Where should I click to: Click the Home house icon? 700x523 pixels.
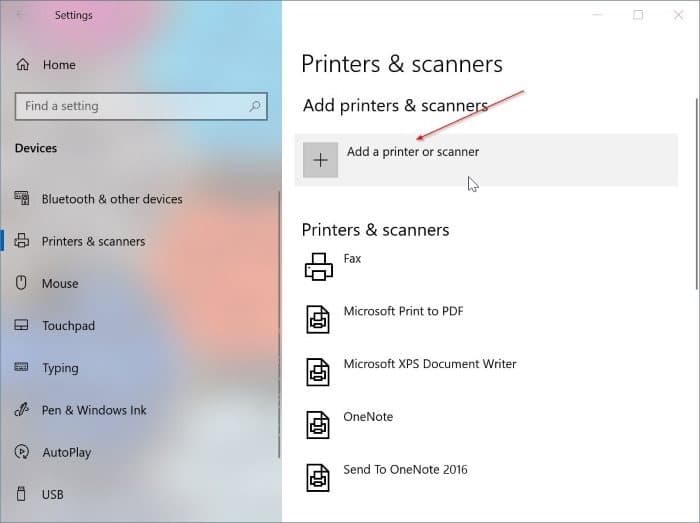point(23,65)
